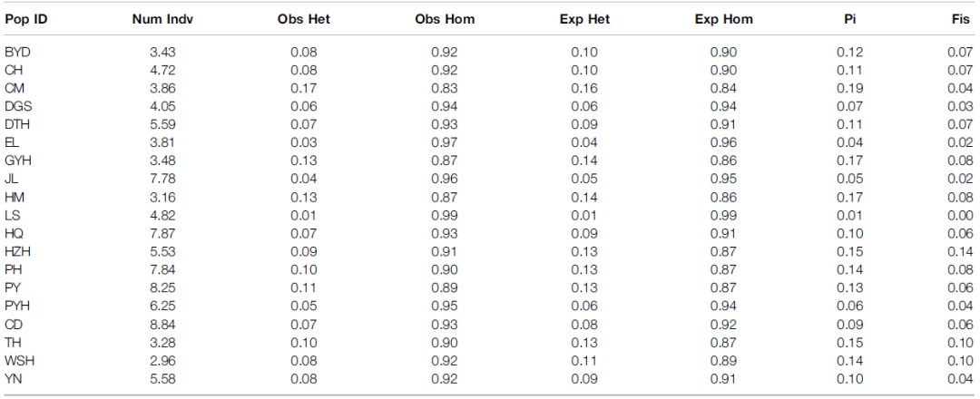This screenshot has height=399, width=980.
Task: Select the "Fis" column header
Action: coord(957,19)
